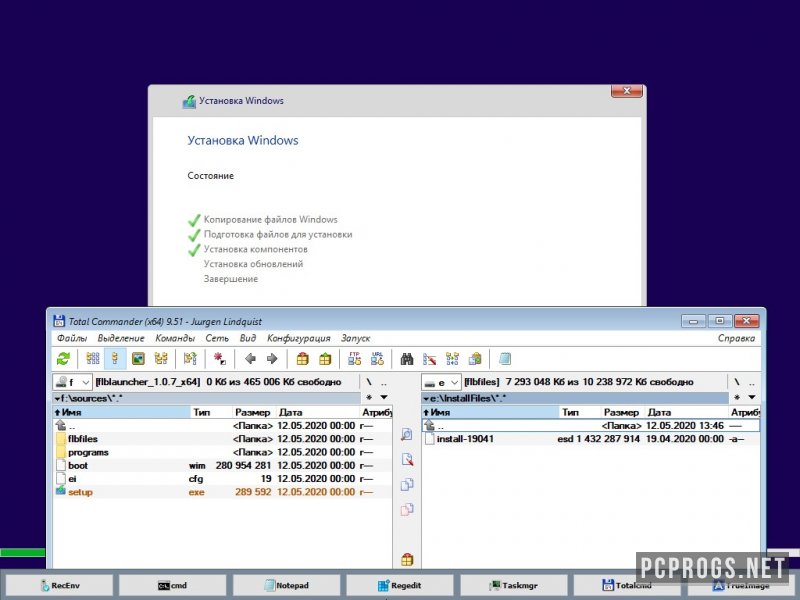
Task: Click the View magnifier icon between panels
Action: click(x=407, y=434)
